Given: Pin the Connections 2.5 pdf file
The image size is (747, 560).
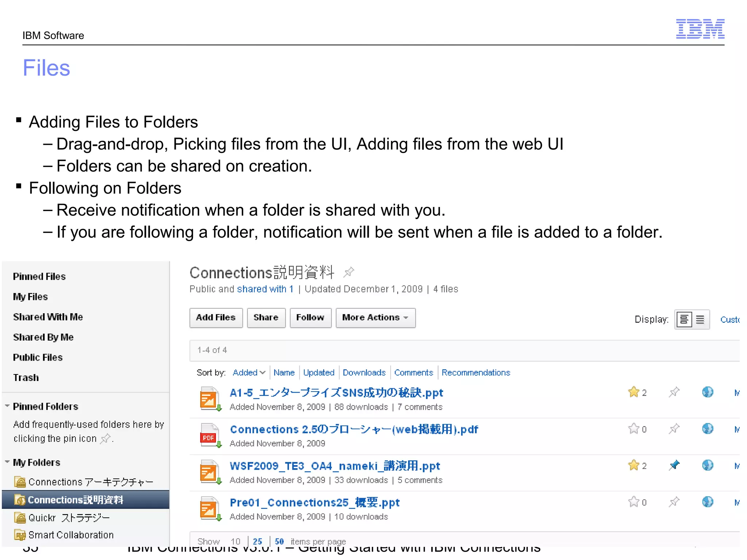Looking at the screenshot, I should pyautogui.click(x=674, y=428).
